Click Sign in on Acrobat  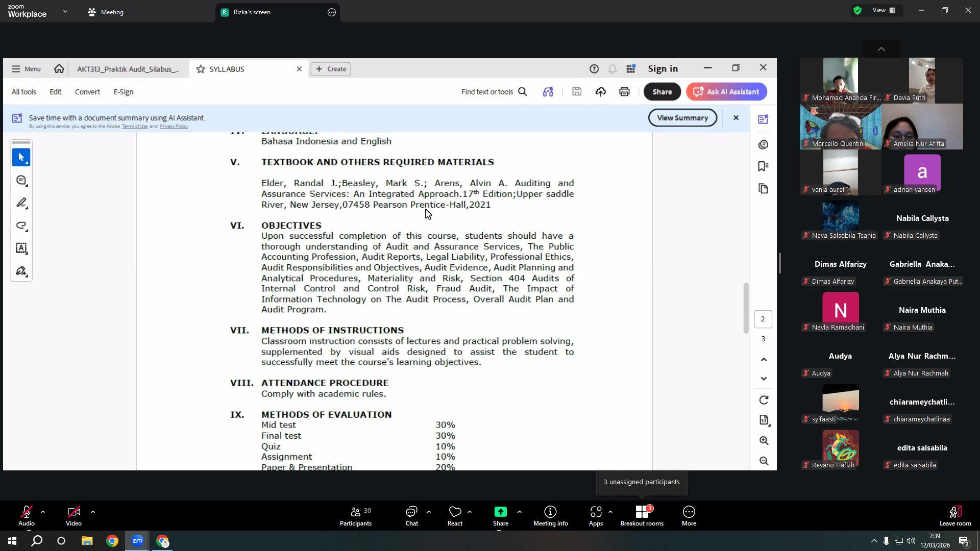[663, 68]
